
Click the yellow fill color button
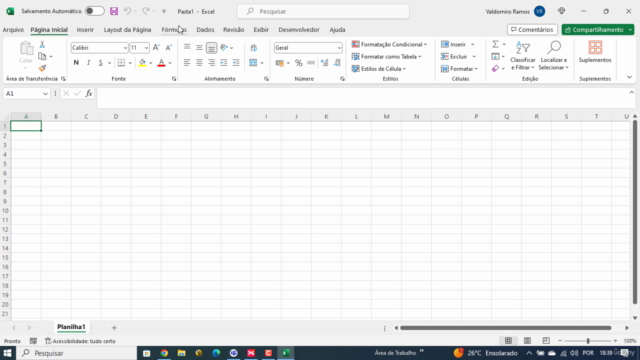[x=142, y=63]
